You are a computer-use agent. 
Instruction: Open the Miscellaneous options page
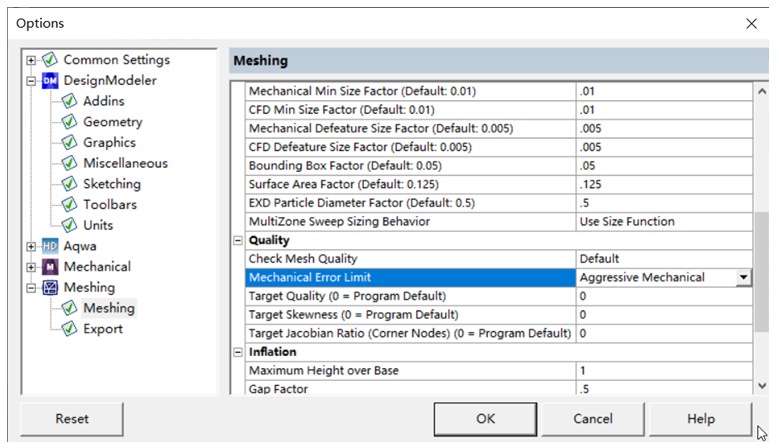pyautogui.click(x=125, y=163)
